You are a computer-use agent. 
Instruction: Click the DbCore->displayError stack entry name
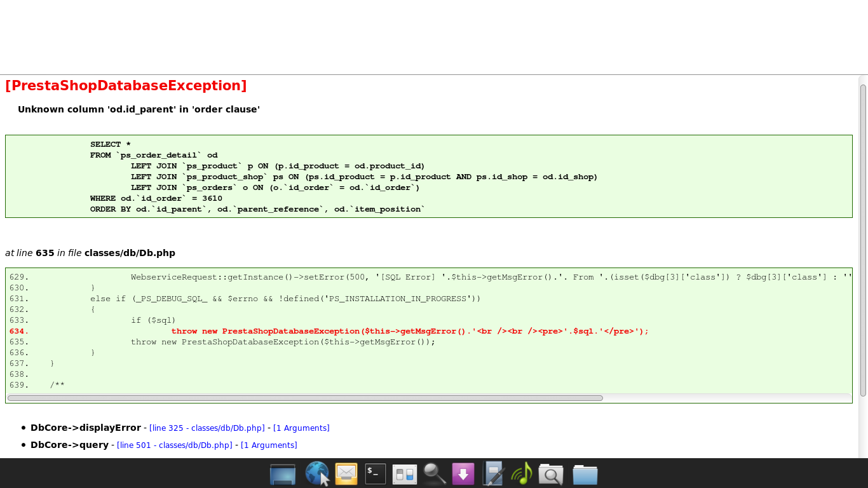click(86, 428)
